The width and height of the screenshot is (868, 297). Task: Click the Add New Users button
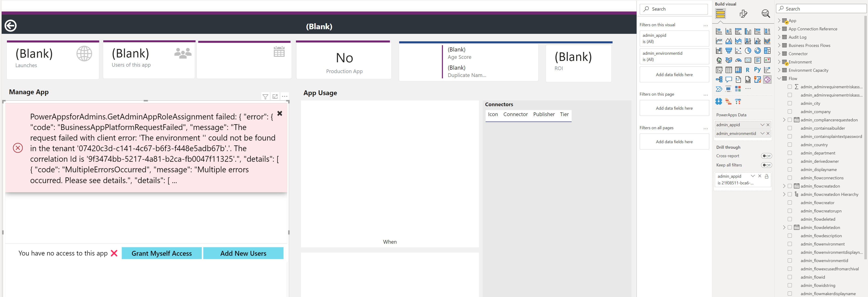click(243, 253)
